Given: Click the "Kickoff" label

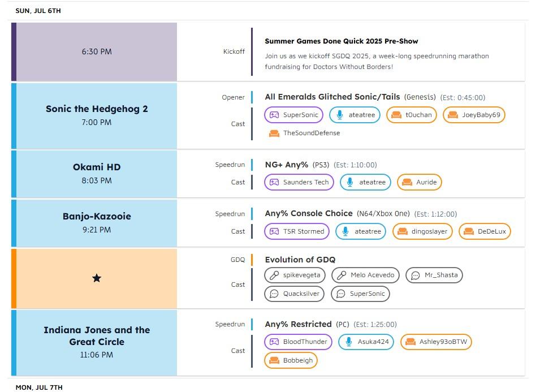Looking at the screenshot, I should [x=234, y=51].
